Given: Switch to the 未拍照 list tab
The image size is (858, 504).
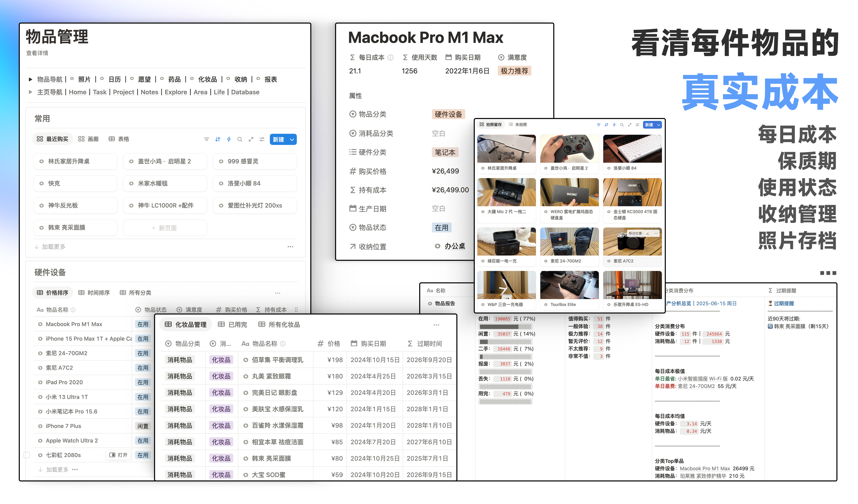Looking at the screenshot, I should (x=518, y=125).
